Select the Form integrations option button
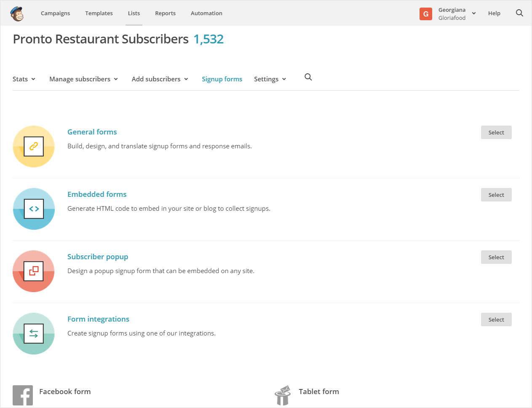Screen dimensions: 532x408 click(496, 319)
